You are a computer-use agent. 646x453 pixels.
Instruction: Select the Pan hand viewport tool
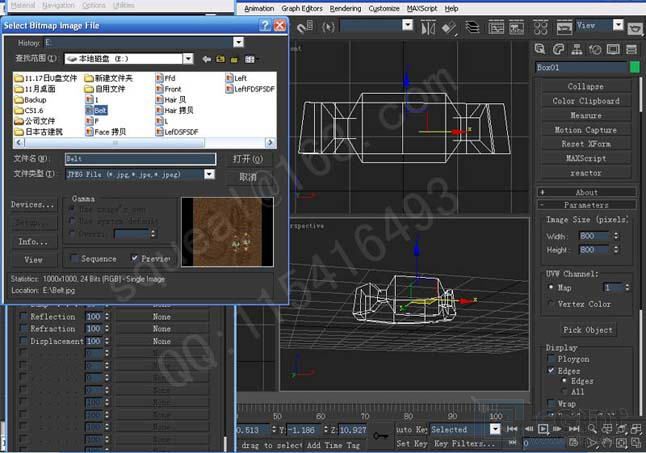pos(606,443)
